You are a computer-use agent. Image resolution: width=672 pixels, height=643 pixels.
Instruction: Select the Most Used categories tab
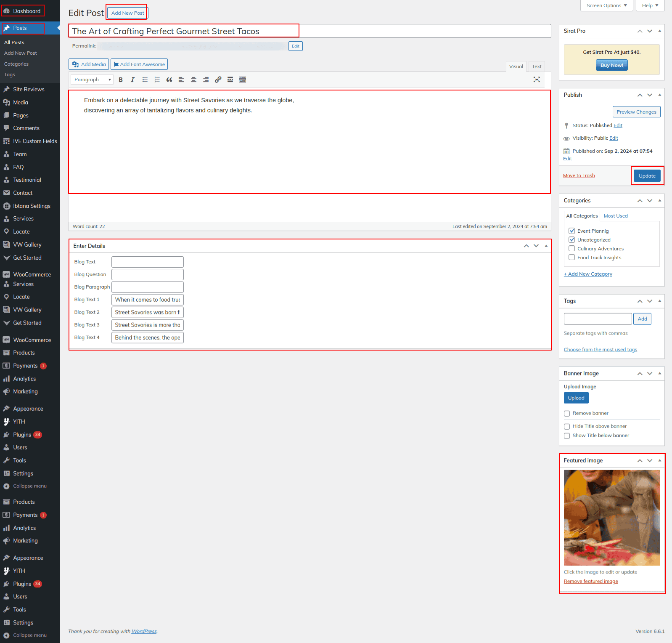coord(616,216)
